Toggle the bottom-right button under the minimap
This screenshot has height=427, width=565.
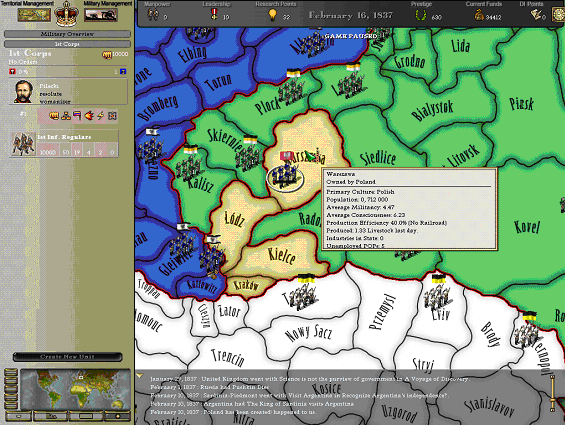point(118,416)
